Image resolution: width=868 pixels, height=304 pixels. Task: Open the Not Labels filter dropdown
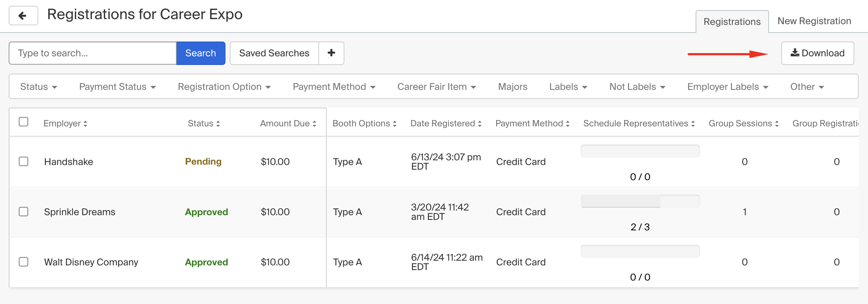(x=637, y=87)
